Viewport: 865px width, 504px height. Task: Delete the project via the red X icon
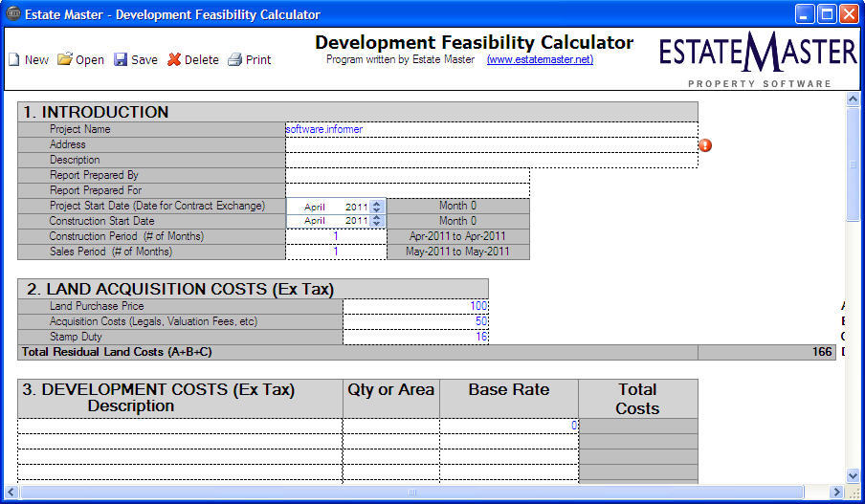(174, 59)
